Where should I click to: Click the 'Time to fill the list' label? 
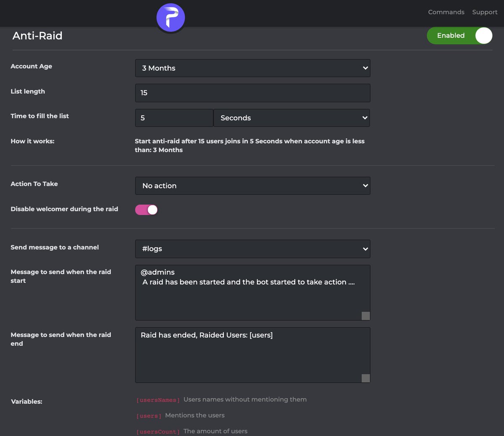click(x=40, y=116)
